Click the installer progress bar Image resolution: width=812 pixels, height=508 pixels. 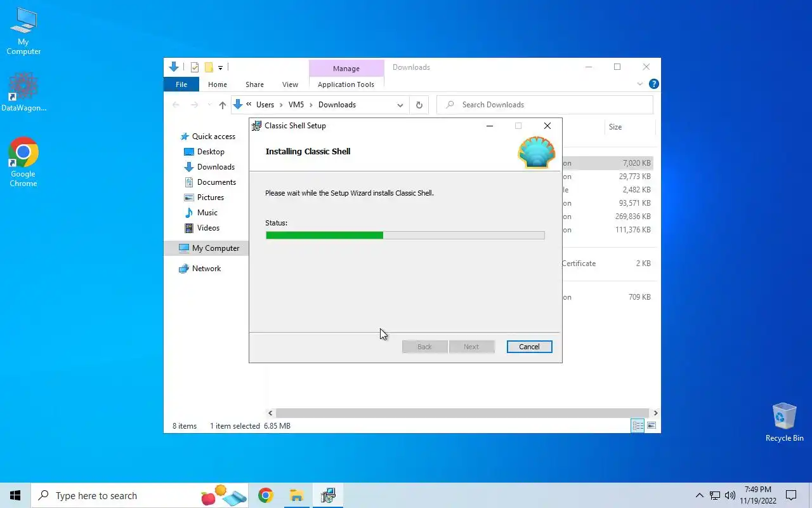point(405,235)
